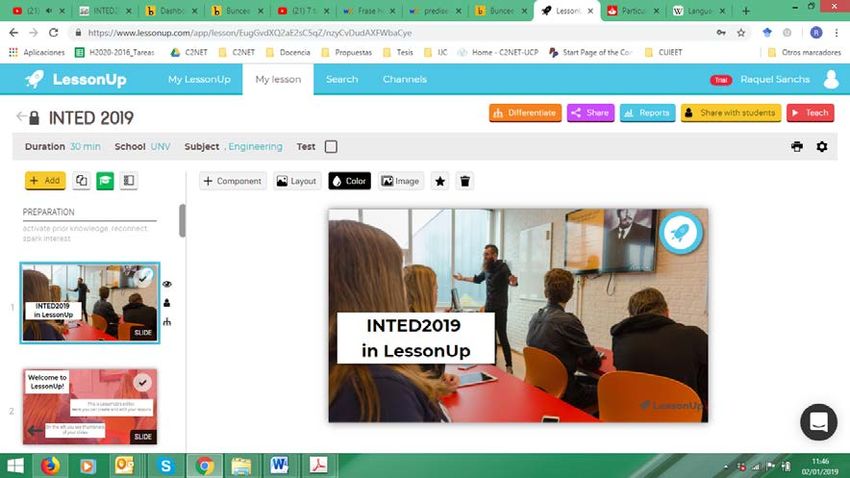
Task: Click the purple Share button
Action: click(x=590, y=113)
